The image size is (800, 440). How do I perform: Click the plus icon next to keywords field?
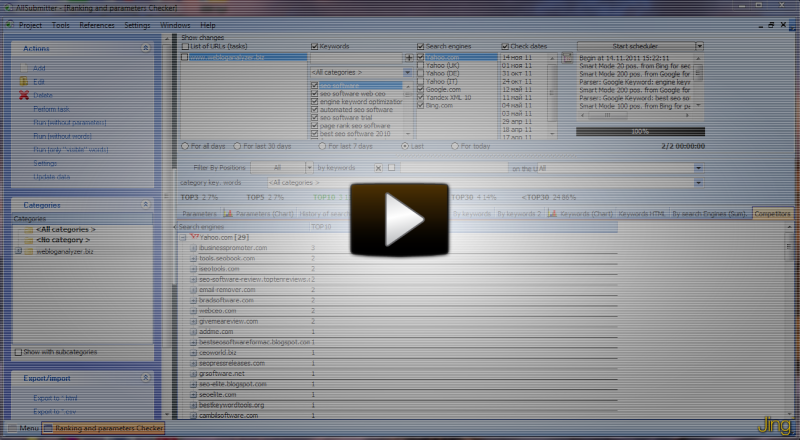(407, 58)
